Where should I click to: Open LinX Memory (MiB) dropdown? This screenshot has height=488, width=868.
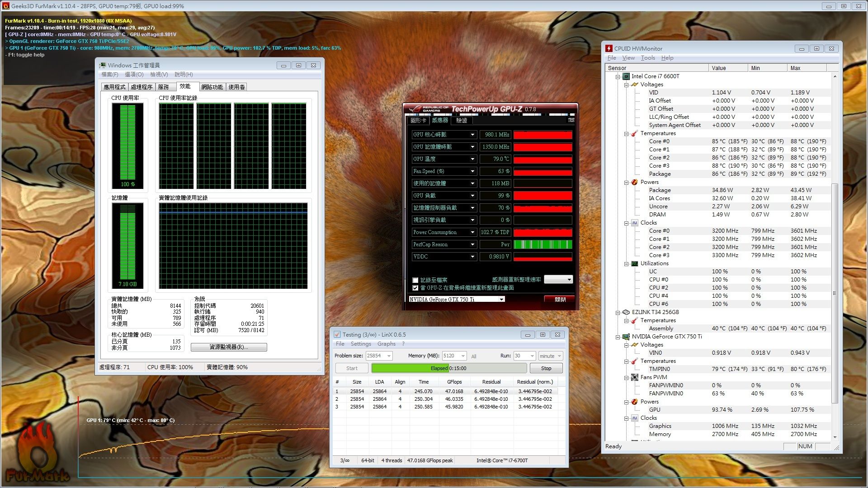coord(454,356)
